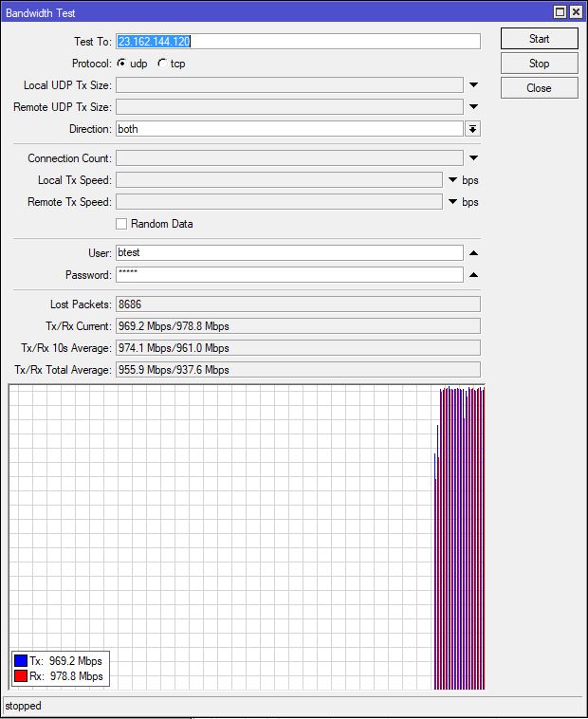The width and height of the screenshot is (588, 719).
Task: Click the red Rx legend swatch
Action: [22, 676]
